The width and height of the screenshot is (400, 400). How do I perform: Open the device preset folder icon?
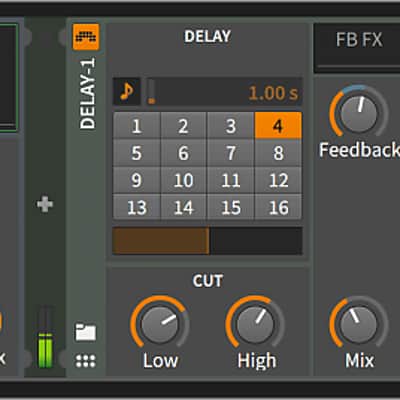86,332
